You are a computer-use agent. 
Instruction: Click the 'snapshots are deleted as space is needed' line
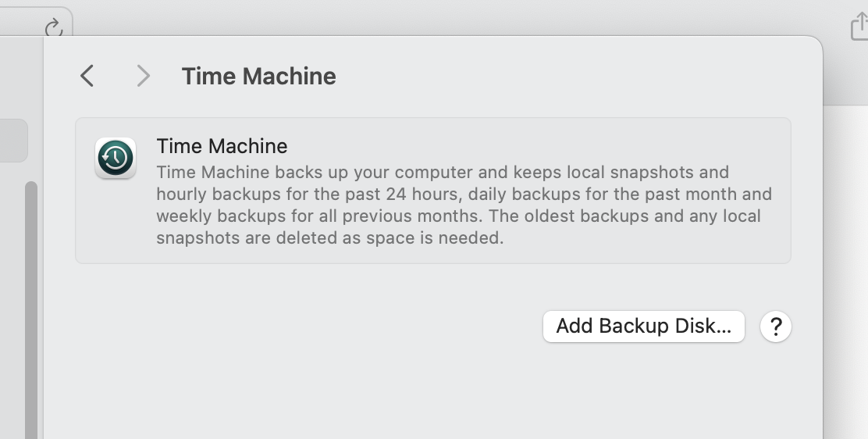point(330,237)
